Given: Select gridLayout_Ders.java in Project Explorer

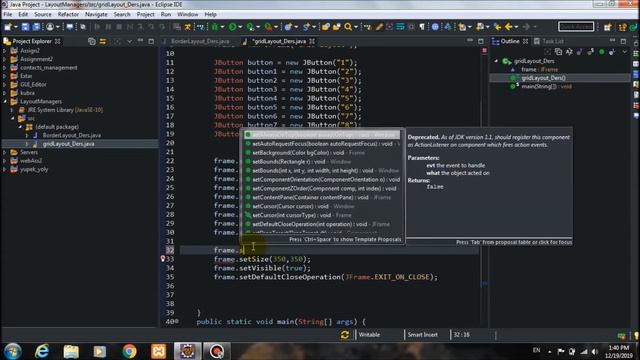Looking at the screenshot, I should [x=68, y=144].
